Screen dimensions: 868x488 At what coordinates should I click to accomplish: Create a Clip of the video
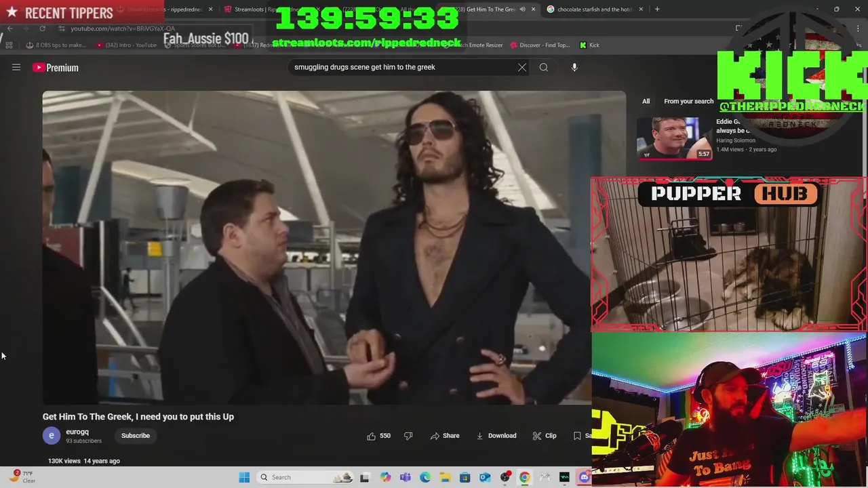coord(545,436)
